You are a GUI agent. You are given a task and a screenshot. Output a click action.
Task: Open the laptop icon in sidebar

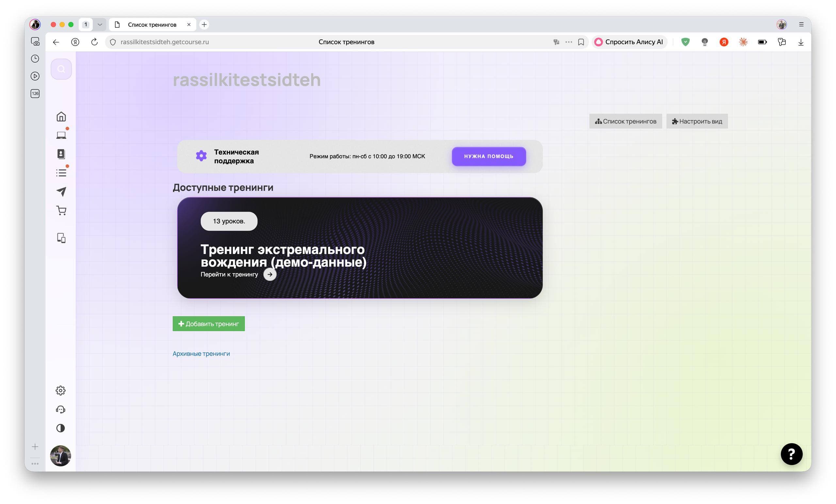[x=61, y=135]
